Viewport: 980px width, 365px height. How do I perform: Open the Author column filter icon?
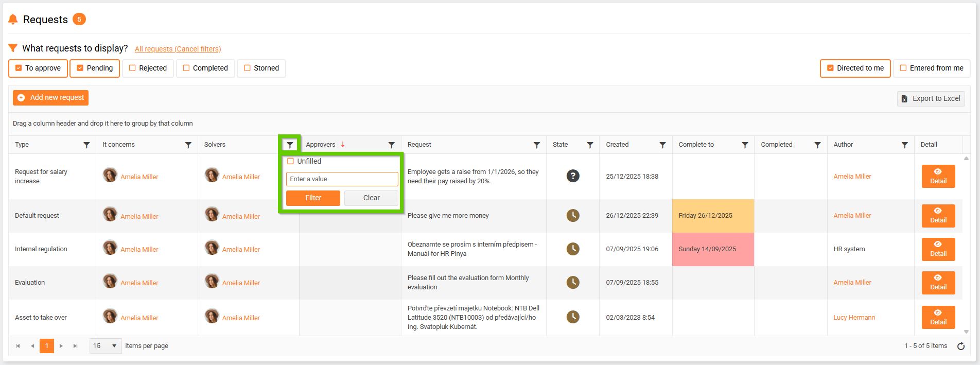pos(904,145)
